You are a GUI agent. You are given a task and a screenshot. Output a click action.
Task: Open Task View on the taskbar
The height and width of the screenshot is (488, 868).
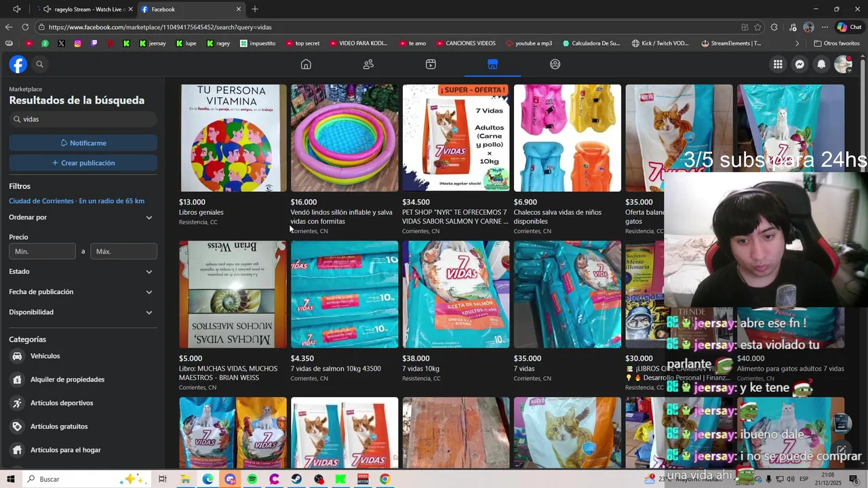click(163, 479)
